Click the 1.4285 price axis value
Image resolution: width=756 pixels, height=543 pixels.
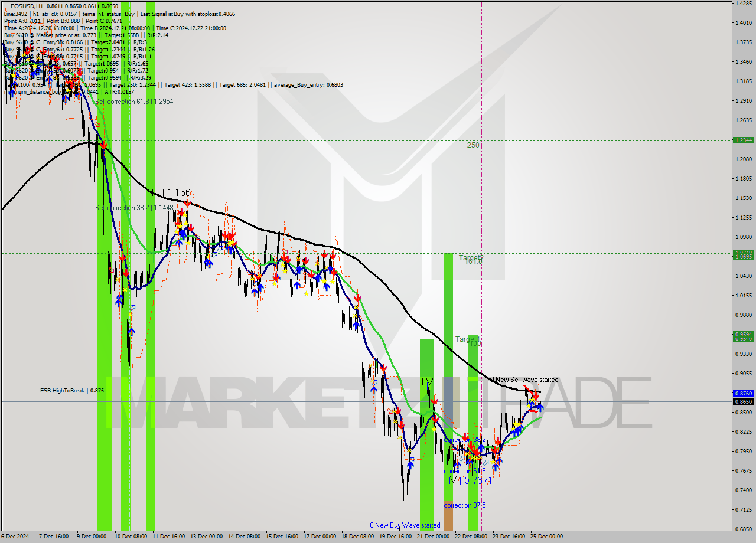coord(743,3)
